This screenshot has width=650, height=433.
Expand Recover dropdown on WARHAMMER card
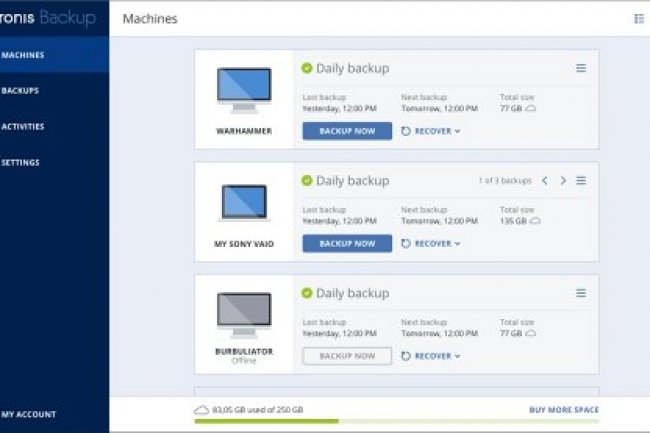[431, 131]
